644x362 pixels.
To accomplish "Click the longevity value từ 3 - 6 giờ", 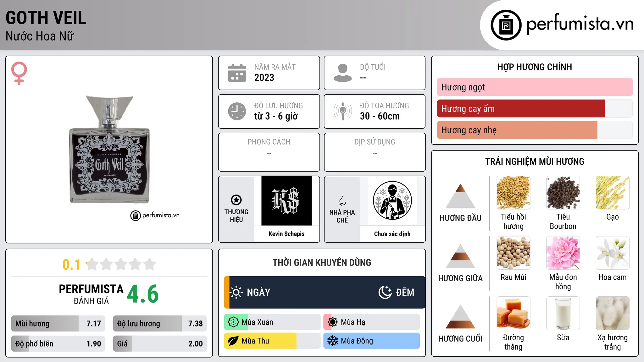I will [276, 116].
